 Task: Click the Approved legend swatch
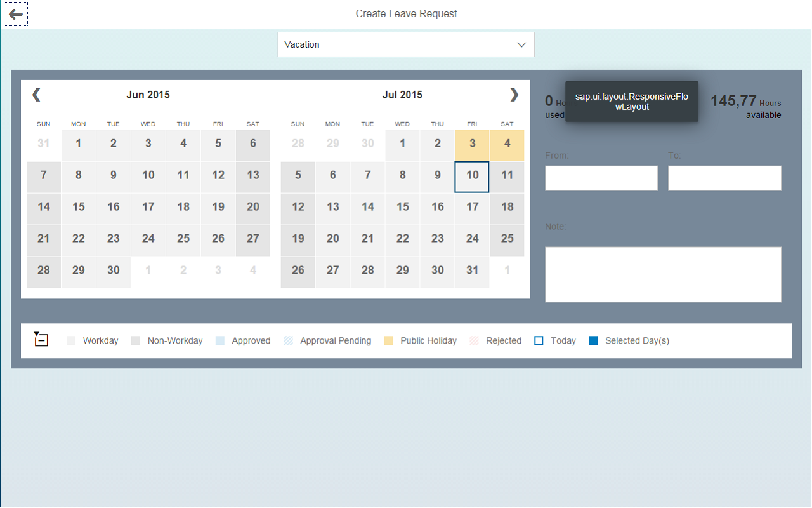pos(219,341)
